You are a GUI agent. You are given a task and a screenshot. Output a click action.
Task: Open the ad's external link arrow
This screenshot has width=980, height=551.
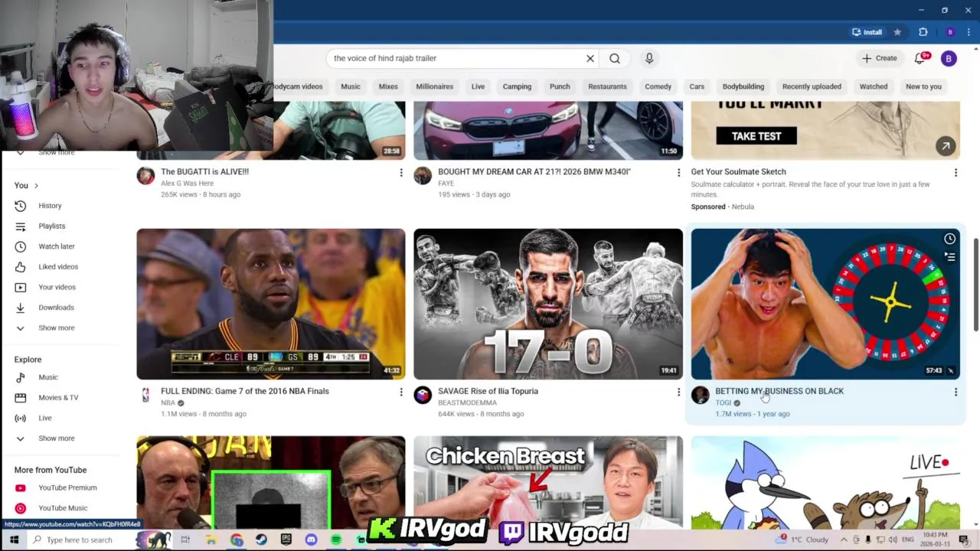pyautogui.click(x=946, y=145)
